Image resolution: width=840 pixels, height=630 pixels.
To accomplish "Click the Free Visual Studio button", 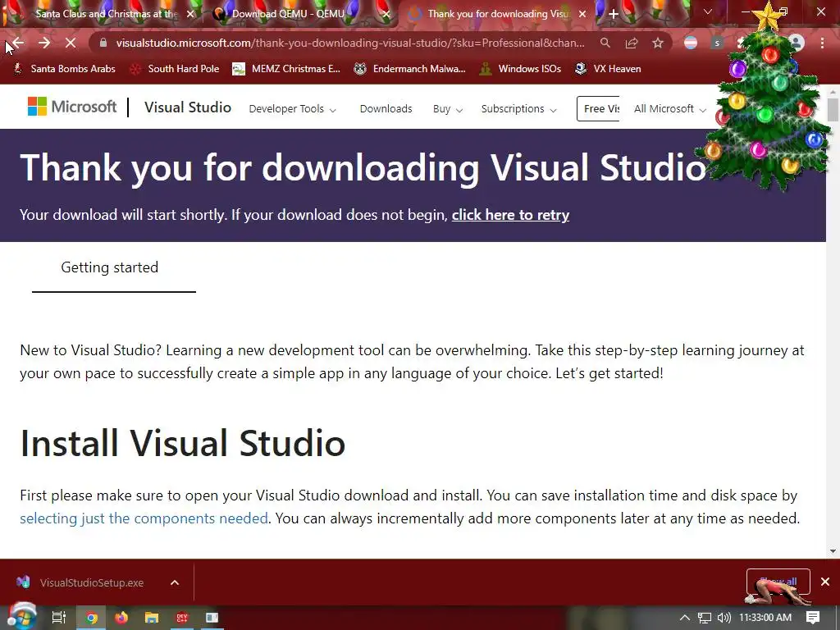I will coord(598,109).
